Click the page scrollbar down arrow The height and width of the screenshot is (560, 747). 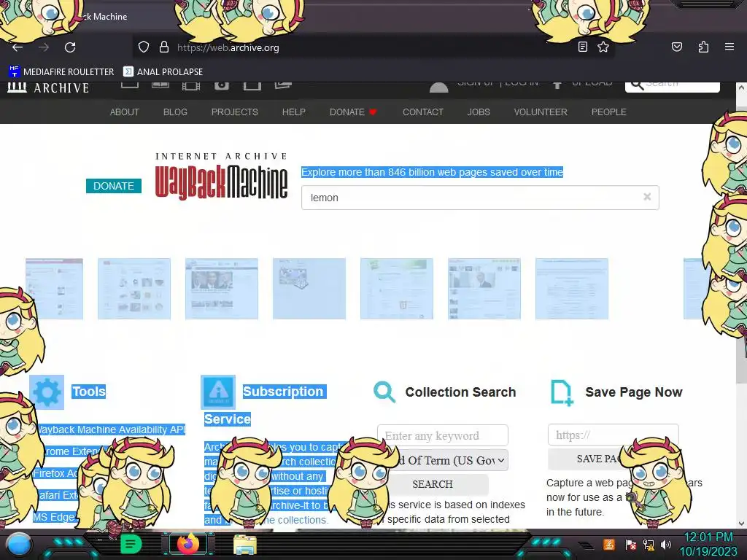741,524
